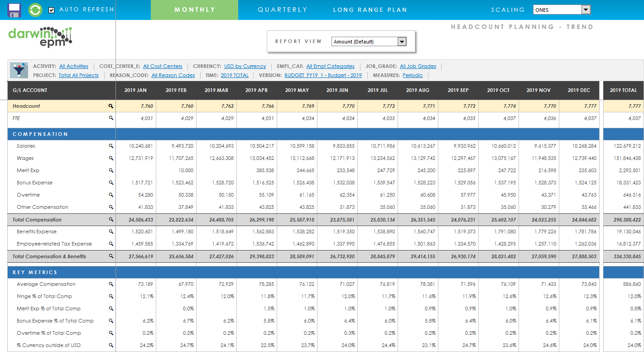Click the All Job Grades link
This screenshot has width=644, height=352.
coord(418,66)
